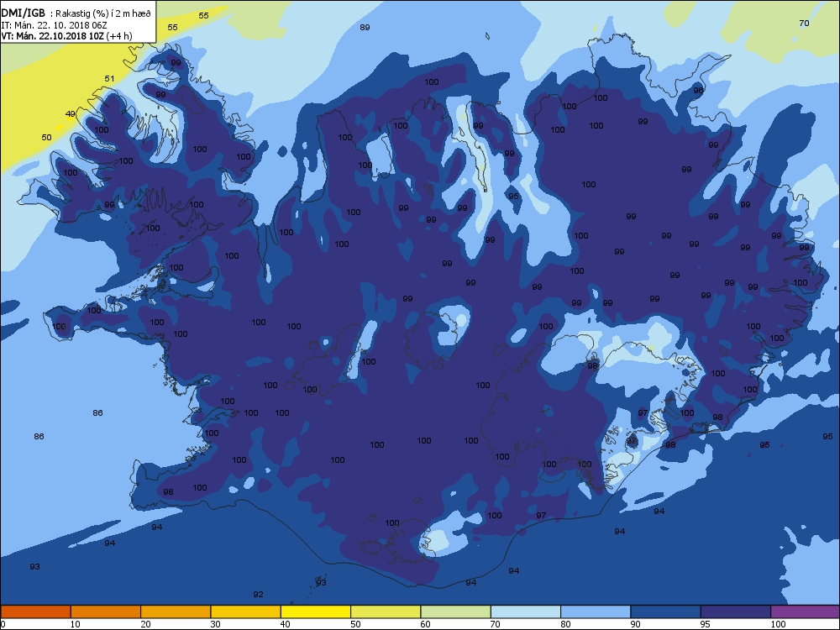Select the dark indigo 95–100 legend swatch

point(736,612)
